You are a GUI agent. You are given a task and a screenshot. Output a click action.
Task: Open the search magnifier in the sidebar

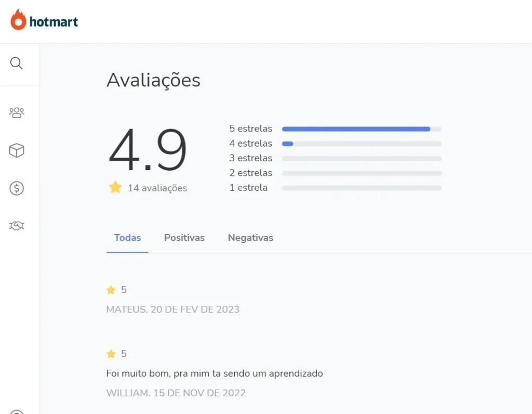(16, 63)
